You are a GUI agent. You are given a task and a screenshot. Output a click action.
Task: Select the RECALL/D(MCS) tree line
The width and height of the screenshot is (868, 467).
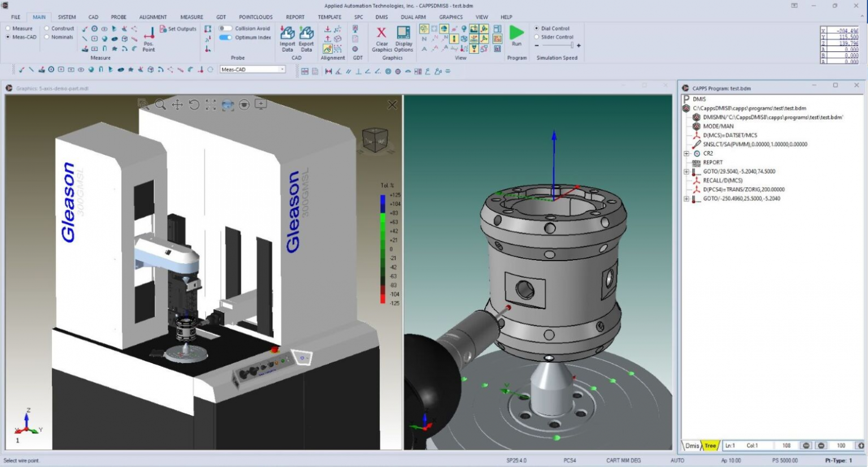[723, 180]
